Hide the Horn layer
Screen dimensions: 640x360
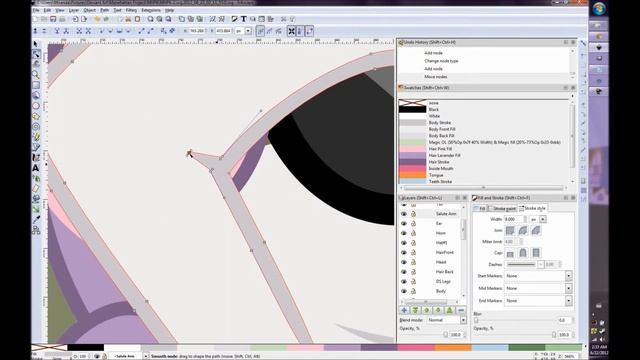pos(404,233)
